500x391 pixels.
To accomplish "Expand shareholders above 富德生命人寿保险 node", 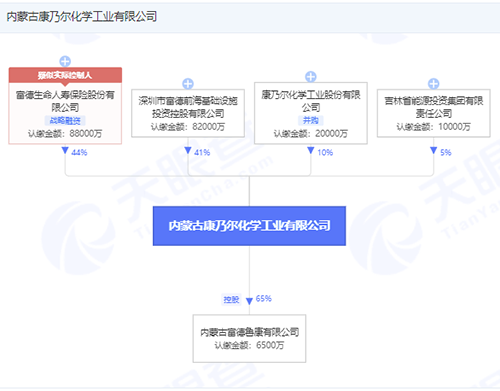I will point(65,61).
